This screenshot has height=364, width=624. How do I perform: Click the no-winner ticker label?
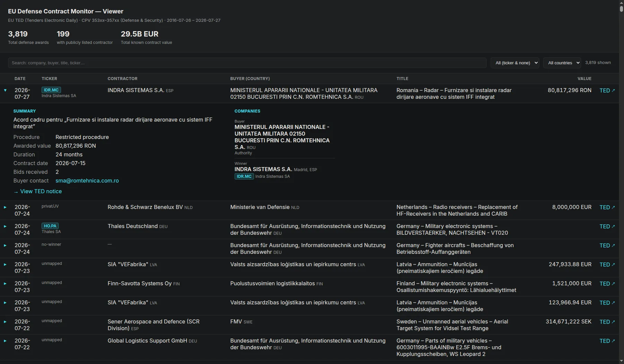click(51, 244)
